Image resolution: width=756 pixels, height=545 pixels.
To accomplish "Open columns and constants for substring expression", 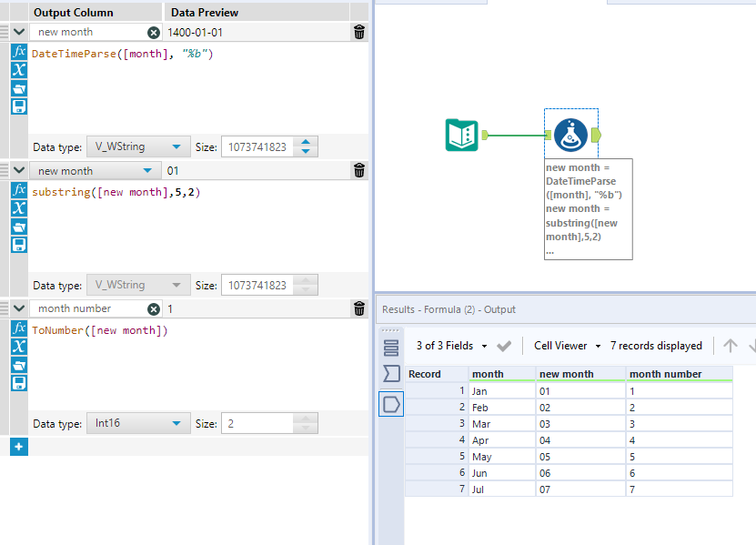I will coord(19,208).
